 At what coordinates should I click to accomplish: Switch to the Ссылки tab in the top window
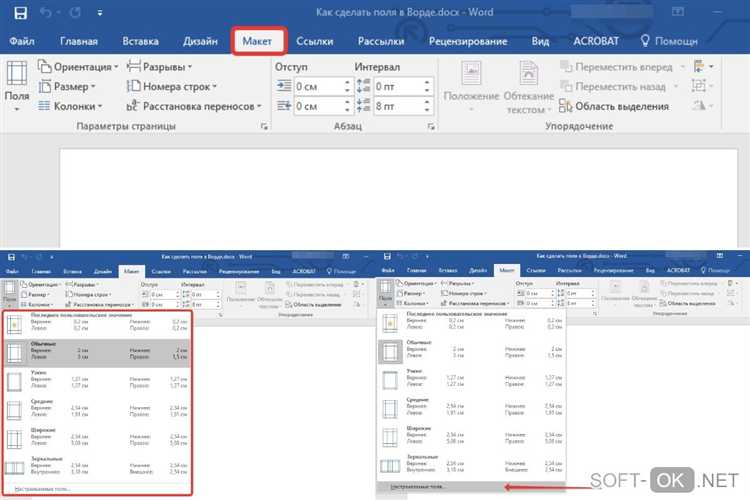click(314, 42)
